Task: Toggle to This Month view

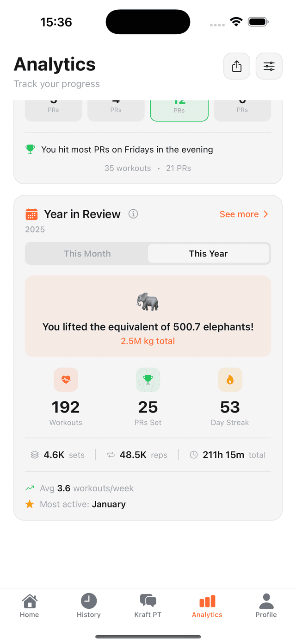Action: [x=87, y=253]
